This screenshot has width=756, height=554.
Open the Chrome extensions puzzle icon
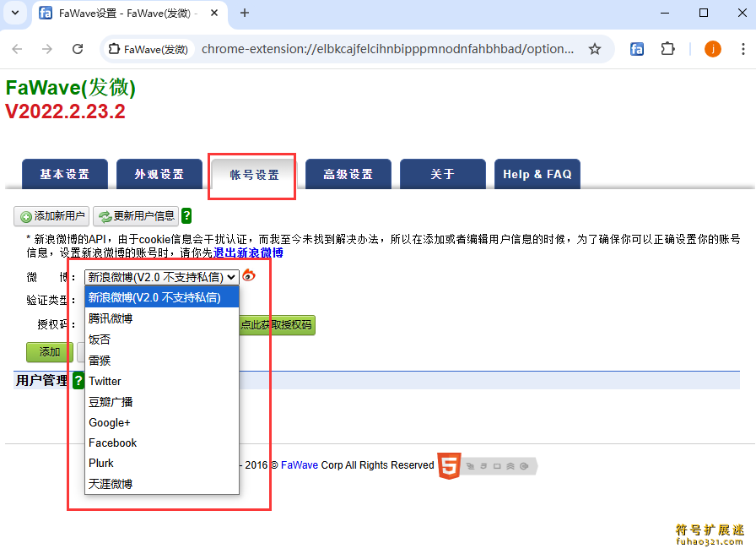coord(667,49)
